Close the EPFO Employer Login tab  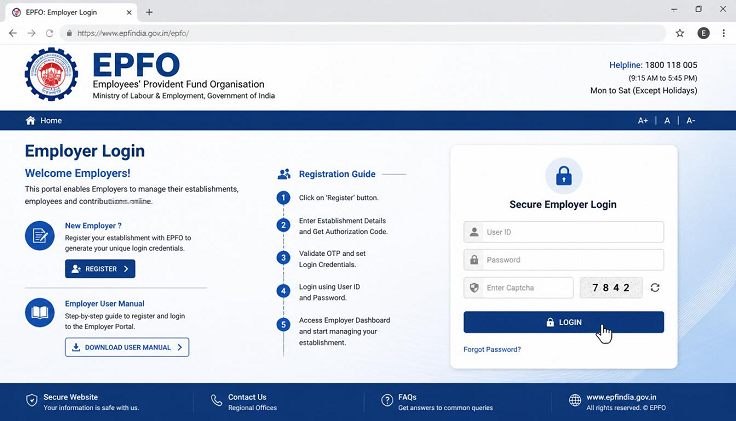129,13
